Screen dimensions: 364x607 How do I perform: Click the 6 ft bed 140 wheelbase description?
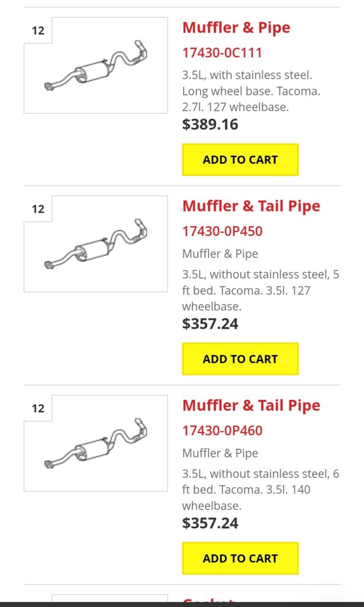[261, 489]
